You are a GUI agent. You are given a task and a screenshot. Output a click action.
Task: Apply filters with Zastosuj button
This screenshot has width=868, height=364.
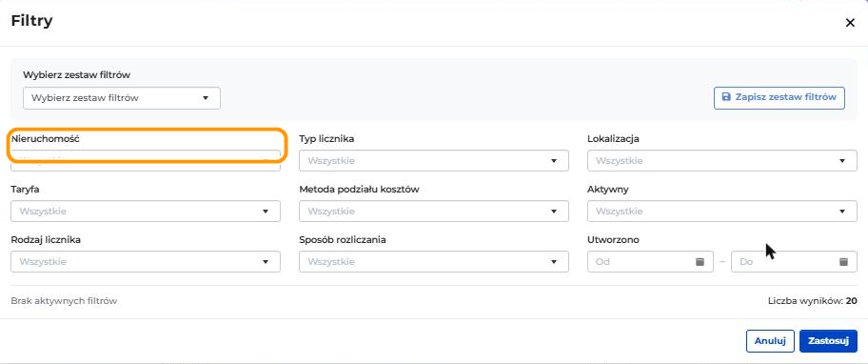tap(828, 341)
